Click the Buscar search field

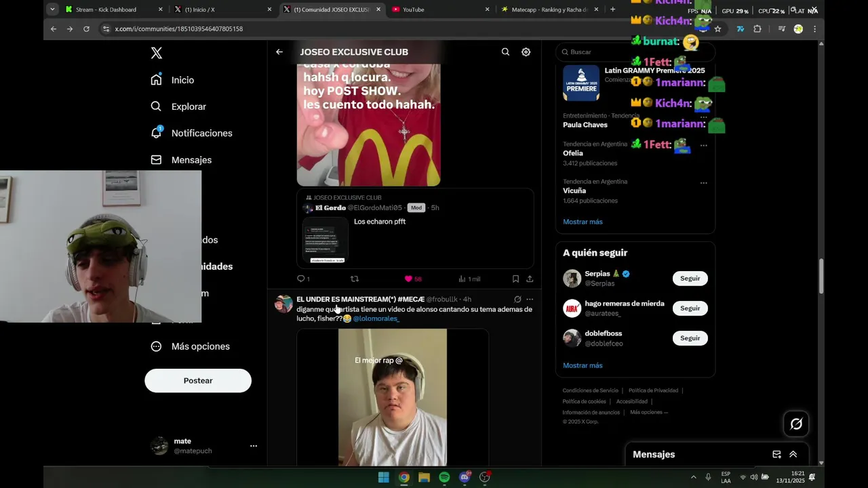pos(635,52)
